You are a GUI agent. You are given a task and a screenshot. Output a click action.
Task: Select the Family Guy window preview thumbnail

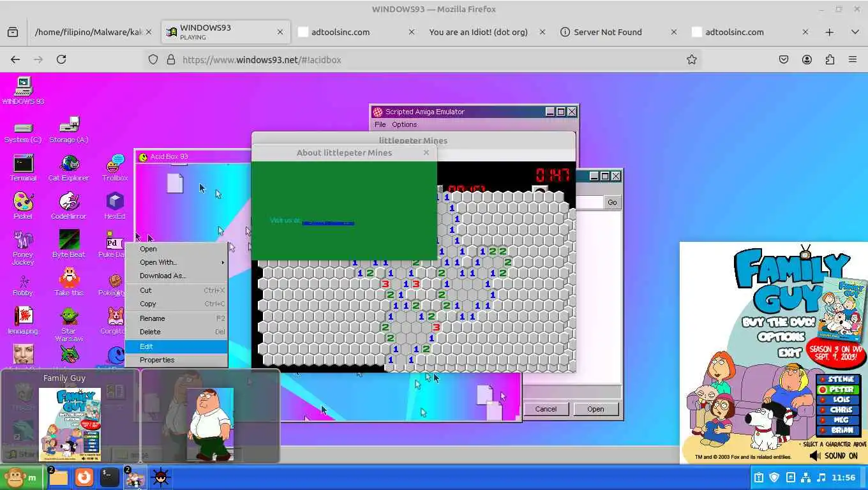click(70, 416)
